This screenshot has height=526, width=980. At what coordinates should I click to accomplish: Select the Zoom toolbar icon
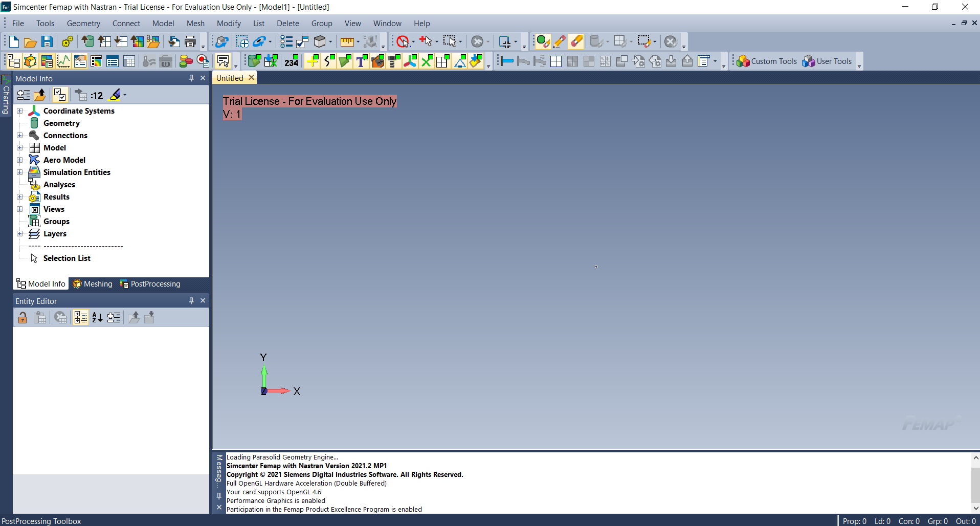(242, 41)
